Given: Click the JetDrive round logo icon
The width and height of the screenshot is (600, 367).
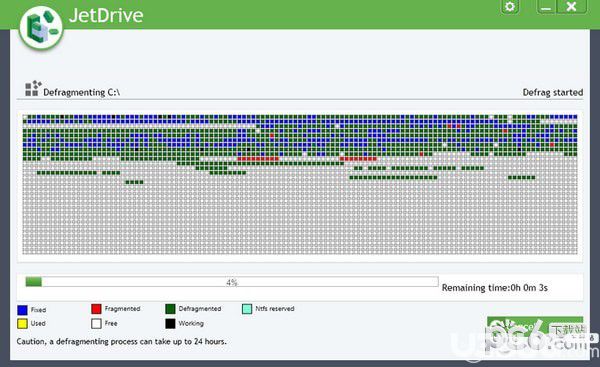Looking at the screenshot, I should [41, 28].
